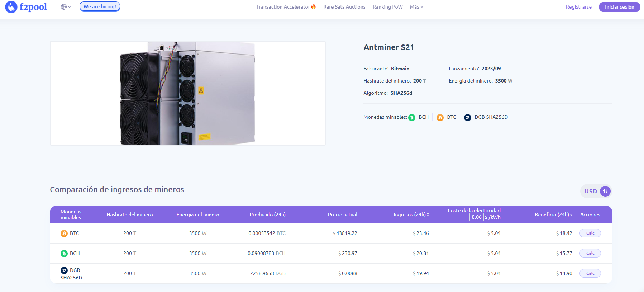The image size is (644, 292).
Task: Sort by Ingresos (24h) column
Action: point(411,215)
